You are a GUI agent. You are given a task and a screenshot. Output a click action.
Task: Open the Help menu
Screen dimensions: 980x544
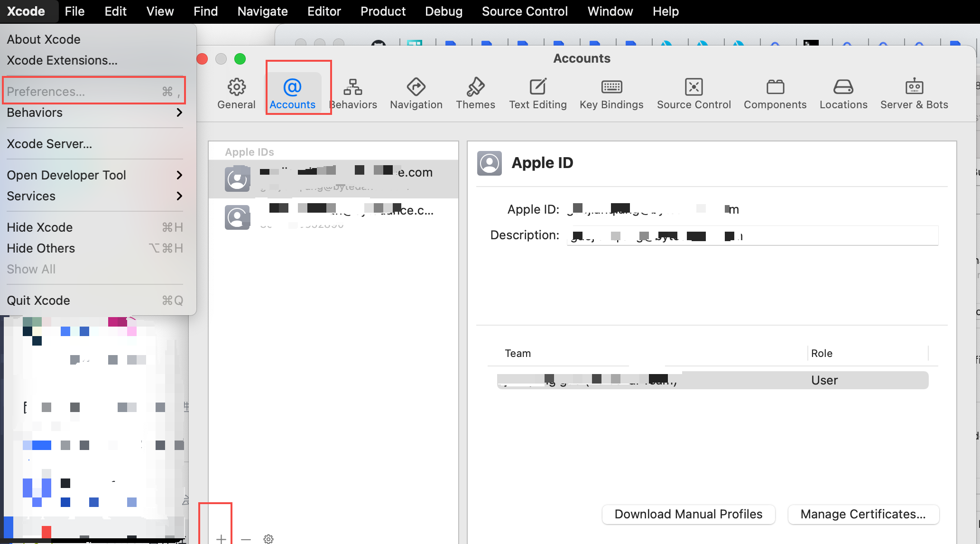[x=666, y=11]
